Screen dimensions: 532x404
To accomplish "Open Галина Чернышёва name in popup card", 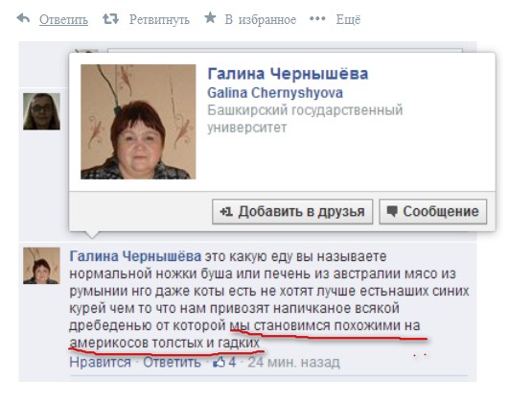I will point(288,74).
